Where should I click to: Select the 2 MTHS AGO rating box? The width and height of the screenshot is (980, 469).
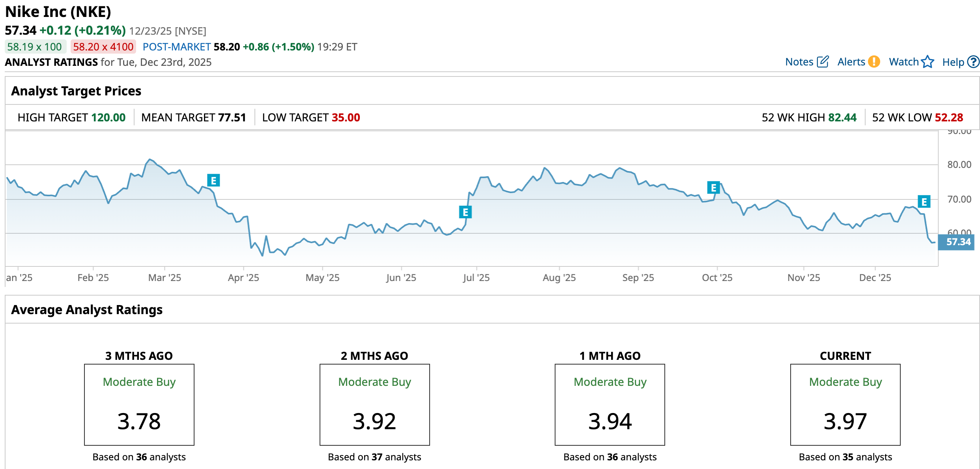[374, 404]
